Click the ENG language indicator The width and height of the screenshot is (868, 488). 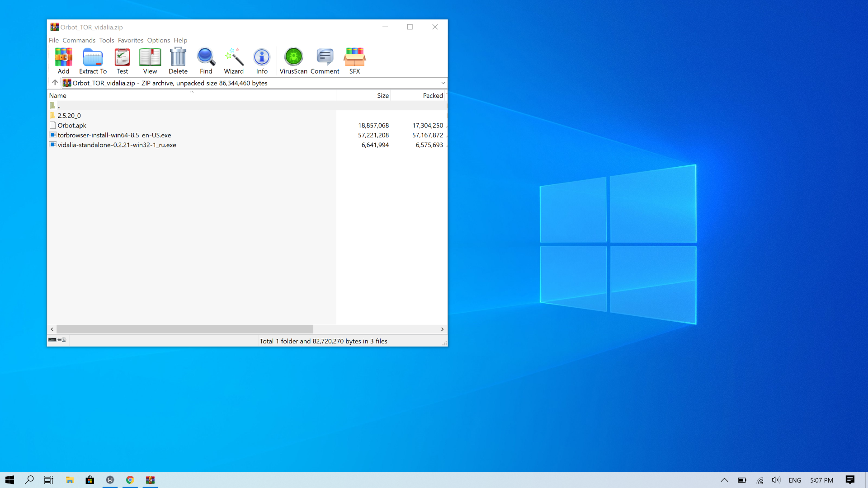(x=795, y=480)
